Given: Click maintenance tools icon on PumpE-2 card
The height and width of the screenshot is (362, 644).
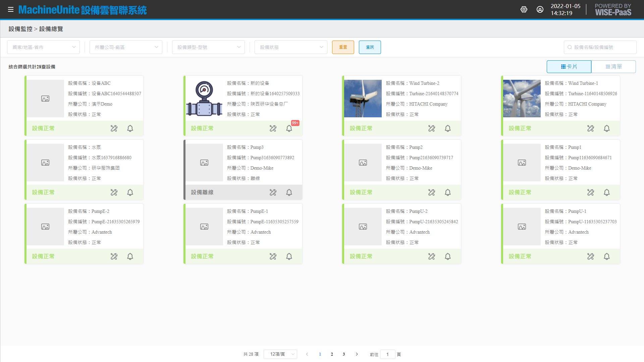Looking at the screenshot, I should [x=114, y=256].
